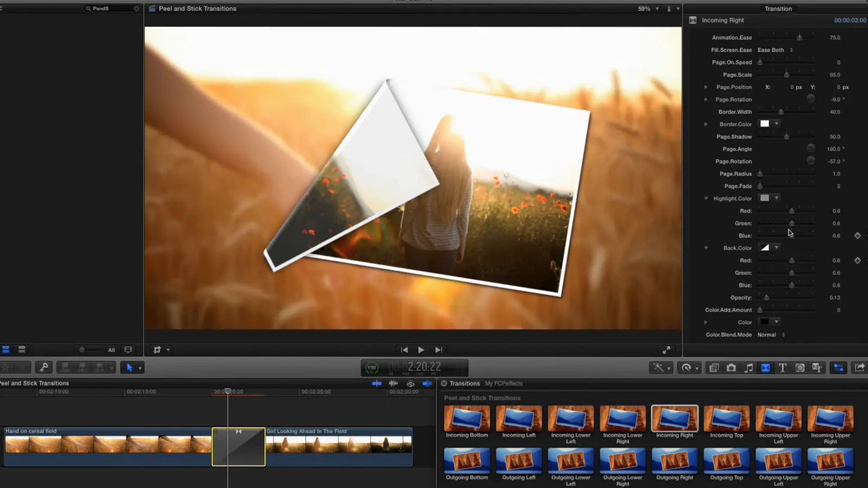
Task: Jump to the next edit point
Action: click(x=438, y=350)
